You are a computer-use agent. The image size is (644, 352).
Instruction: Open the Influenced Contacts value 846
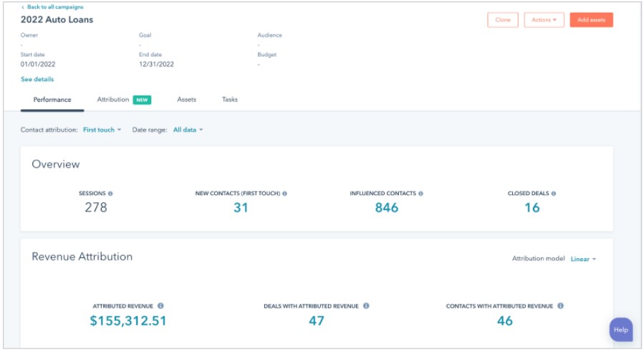[387, 208]
